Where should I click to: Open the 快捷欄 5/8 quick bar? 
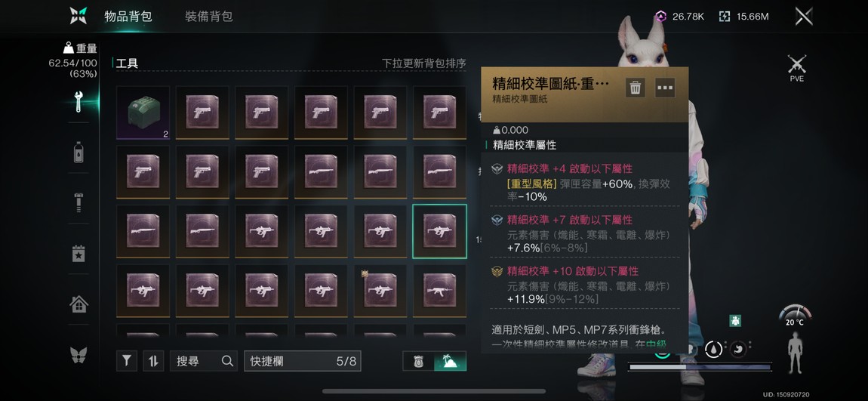[x=302, y=361]
